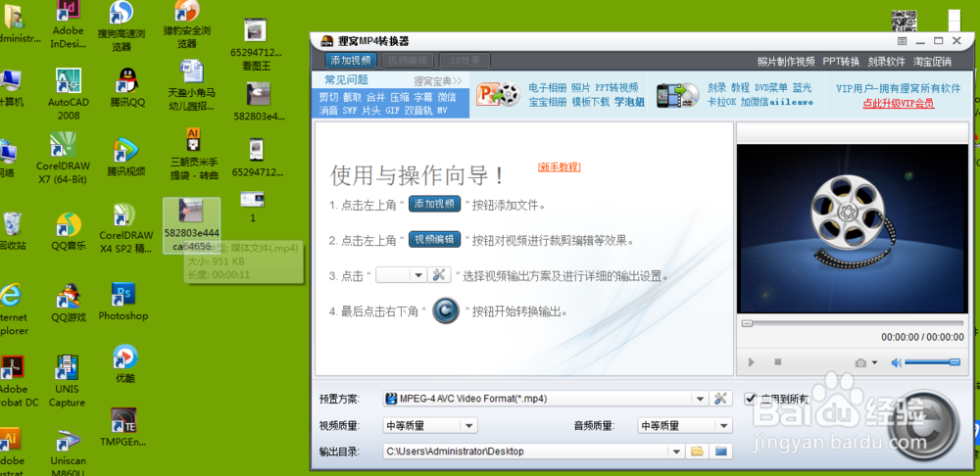
Task: Click the 狸窝宝典>> link
Action: [x=437, y=81]
